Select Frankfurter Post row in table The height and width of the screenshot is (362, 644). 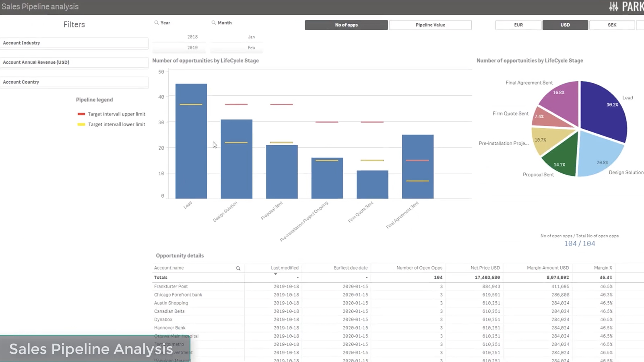tap(171, 287)
